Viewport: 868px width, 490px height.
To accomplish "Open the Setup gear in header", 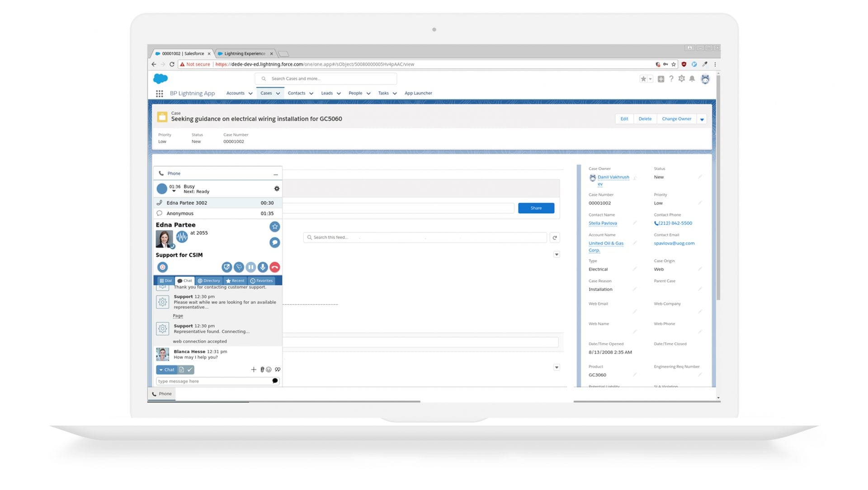I will pos(682,79).
